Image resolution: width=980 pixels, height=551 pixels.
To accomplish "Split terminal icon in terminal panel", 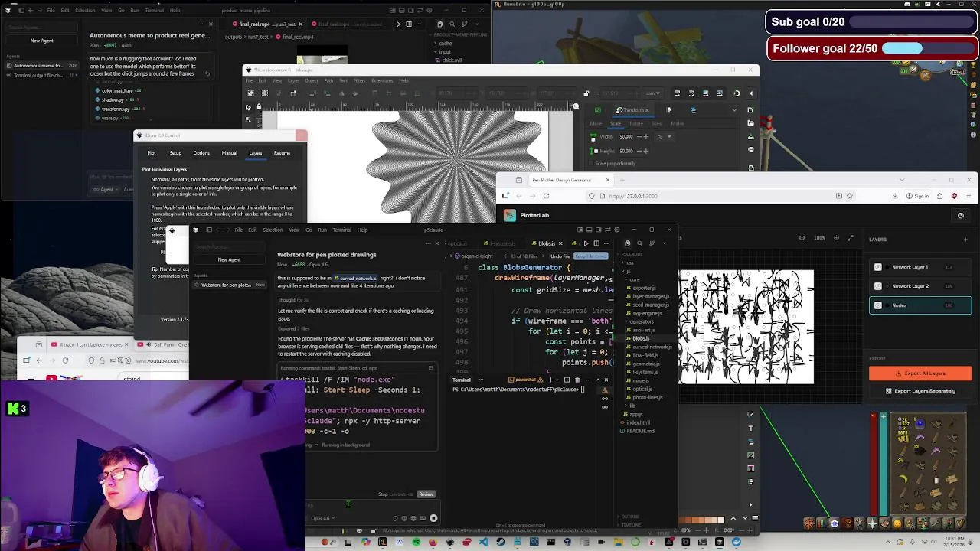I will [x=567, y=380].
